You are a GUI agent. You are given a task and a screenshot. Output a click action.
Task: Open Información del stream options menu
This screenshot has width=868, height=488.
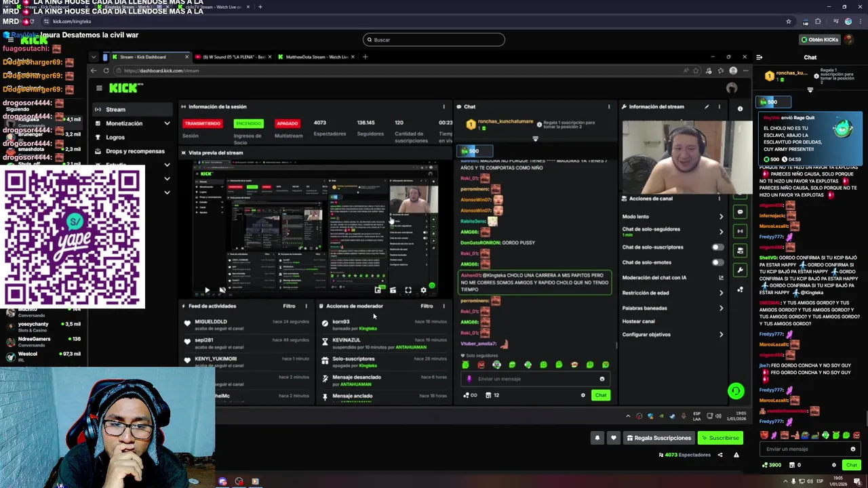pyautogui.click(x=719, y=106)
